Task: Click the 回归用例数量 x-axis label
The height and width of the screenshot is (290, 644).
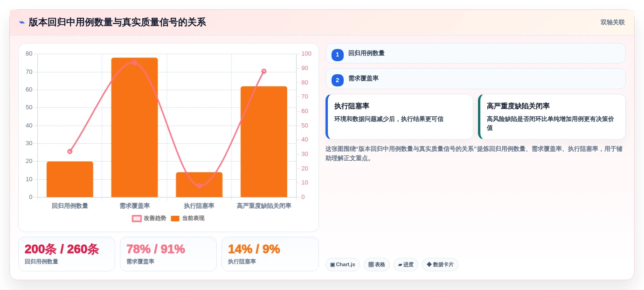Action: point(70,206)
